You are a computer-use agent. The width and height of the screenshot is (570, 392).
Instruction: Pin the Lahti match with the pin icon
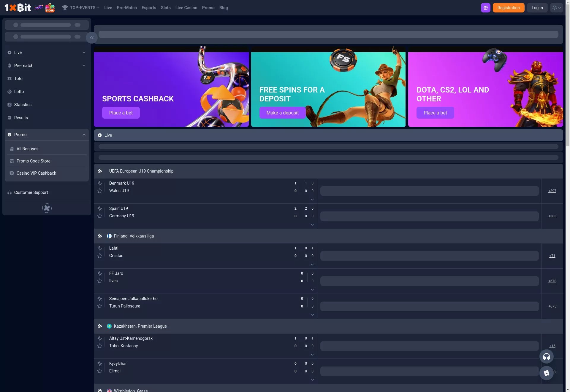coord(100,248)
